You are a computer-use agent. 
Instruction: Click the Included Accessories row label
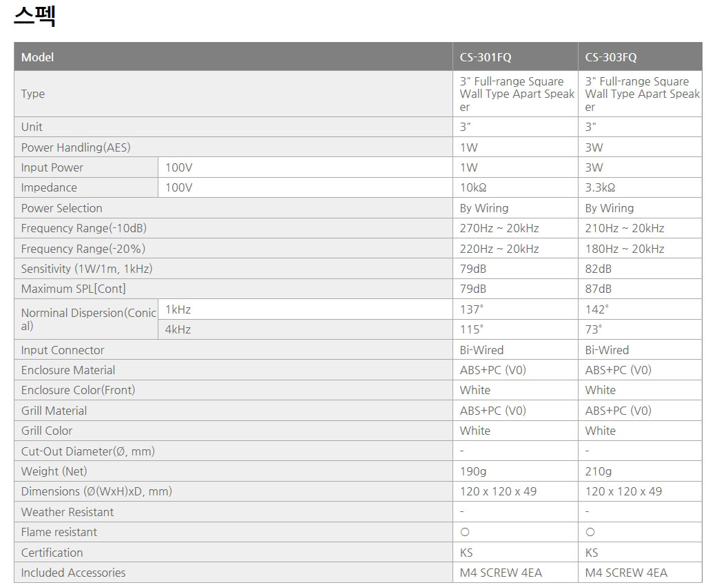click(74, 573)
